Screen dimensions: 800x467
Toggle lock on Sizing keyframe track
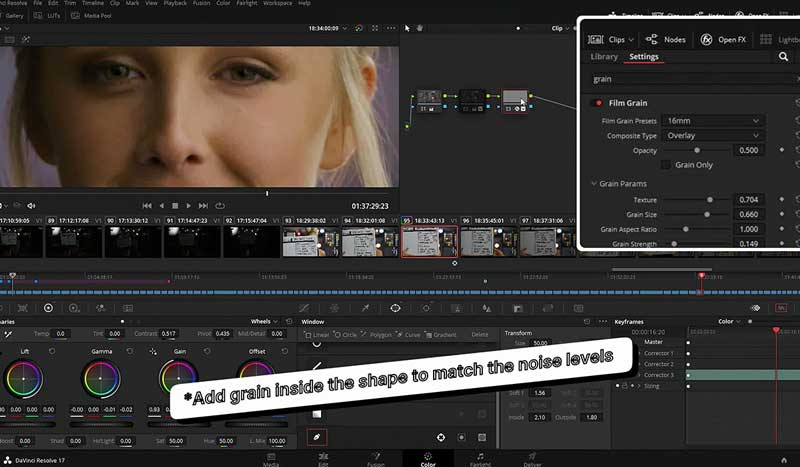625,386
